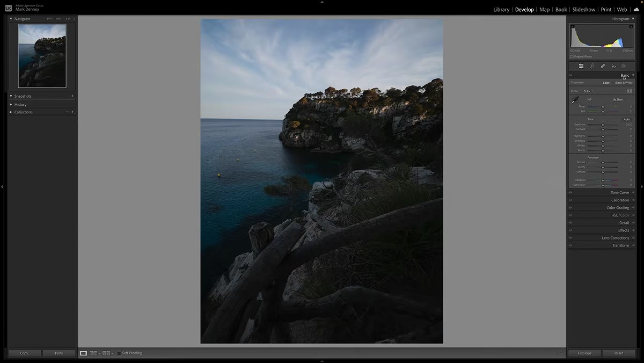Toggle Detail panel visibility eye
644x363 pixels.
click(x=570, y=222)
